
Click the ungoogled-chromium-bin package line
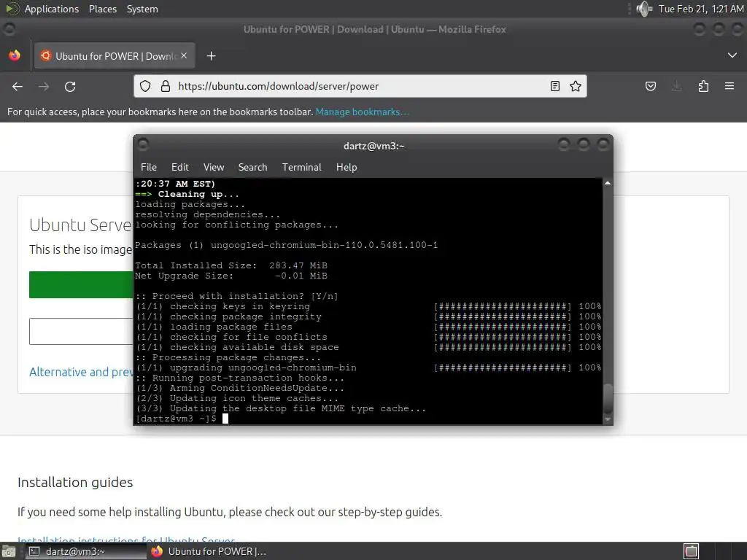[x=286, y=245]
